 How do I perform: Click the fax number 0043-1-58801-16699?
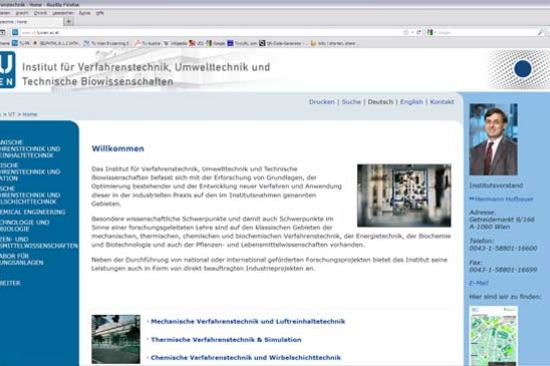click(503, 269)
